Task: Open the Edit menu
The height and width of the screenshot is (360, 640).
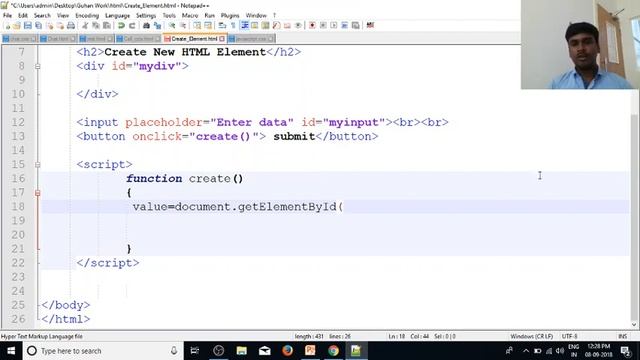Action: coord(23,16)
